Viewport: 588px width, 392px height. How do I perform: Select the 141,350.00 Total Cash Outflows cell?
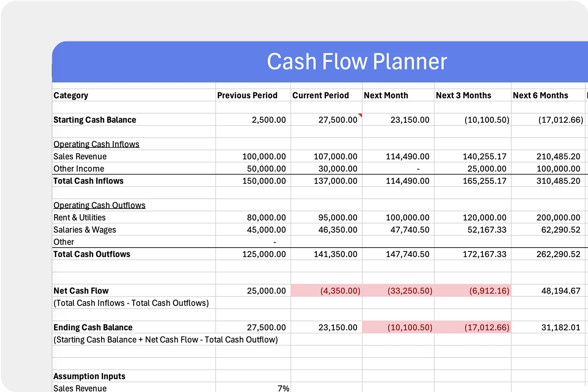point(326,254)
